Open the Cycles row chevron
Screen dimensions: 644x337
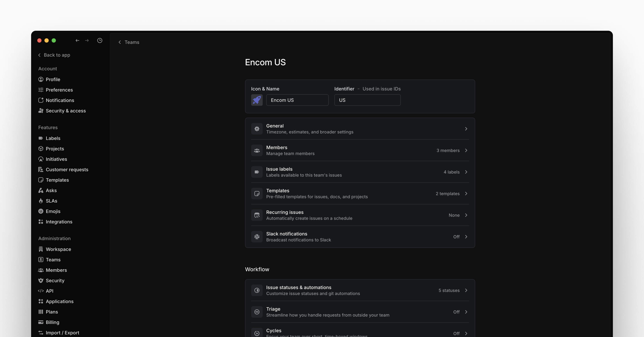466,333
